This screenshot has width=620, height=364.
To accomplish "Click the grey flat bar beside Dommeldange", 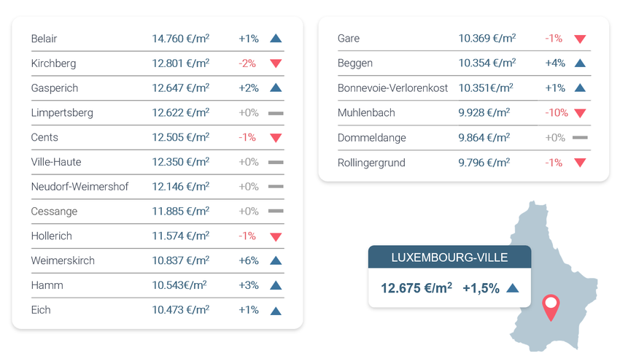I will coord(580,138).
